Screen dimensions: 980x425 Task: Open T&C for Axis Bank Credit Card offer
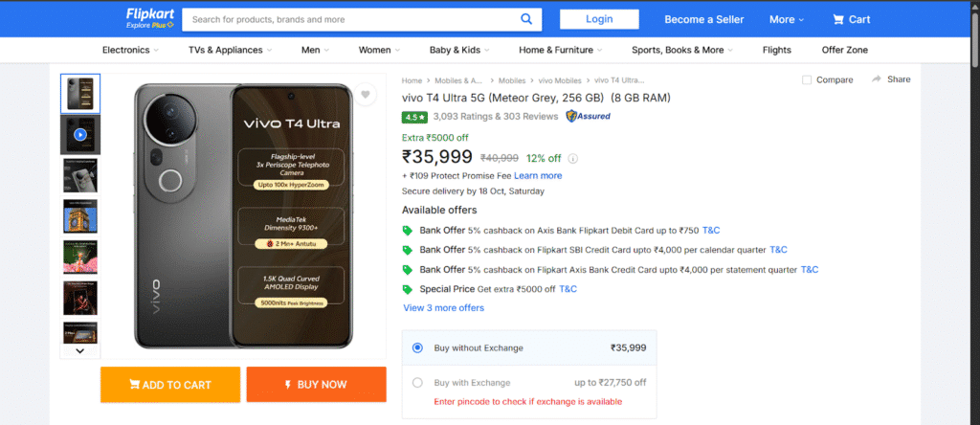tap(810, 269)
